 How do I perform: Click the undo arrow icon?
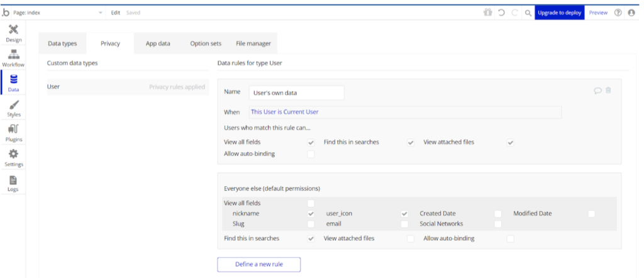(x=502, y=13)
